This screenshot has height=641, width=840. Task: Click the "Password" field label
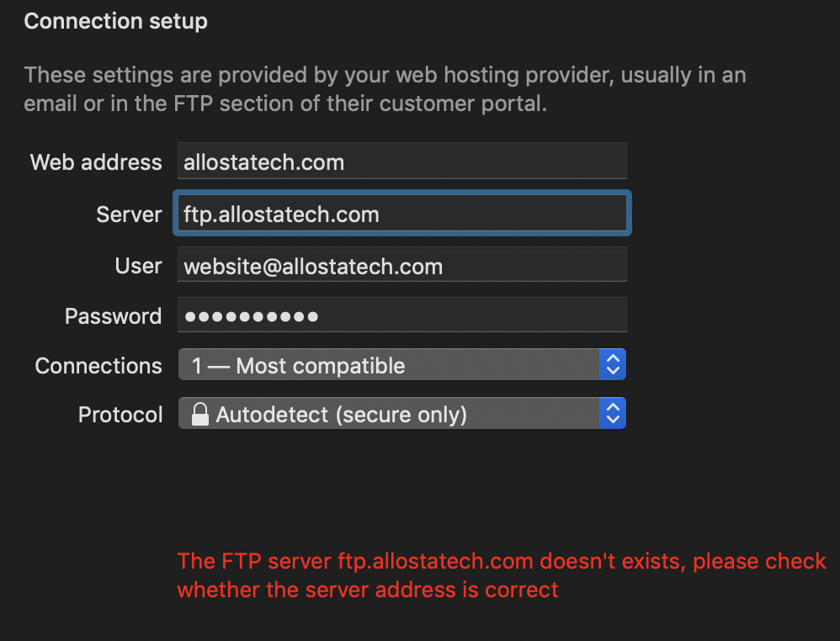pos(113,316)
